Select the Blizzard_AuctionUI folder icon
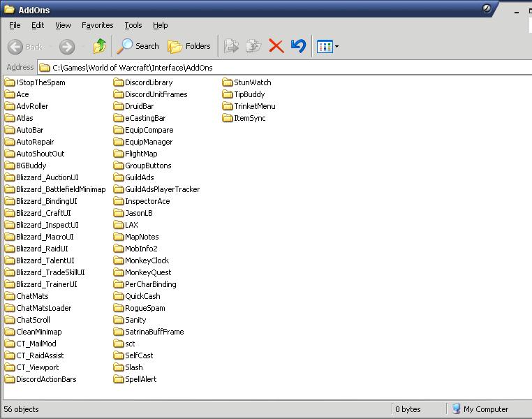Image resolution: width=532 pixels, height=419 pixels. point(10,177)
